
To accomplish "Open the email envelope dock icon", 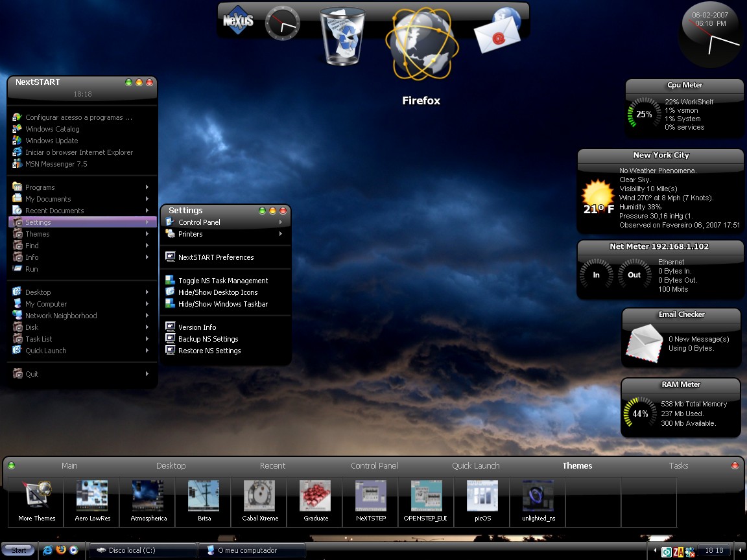I will tap(497, 32).
